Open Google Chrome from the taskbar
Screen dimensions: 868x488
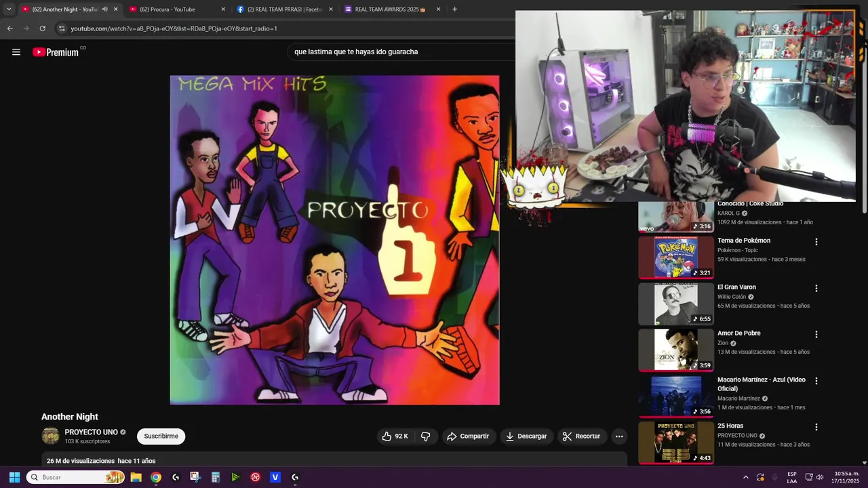(156, 477)
